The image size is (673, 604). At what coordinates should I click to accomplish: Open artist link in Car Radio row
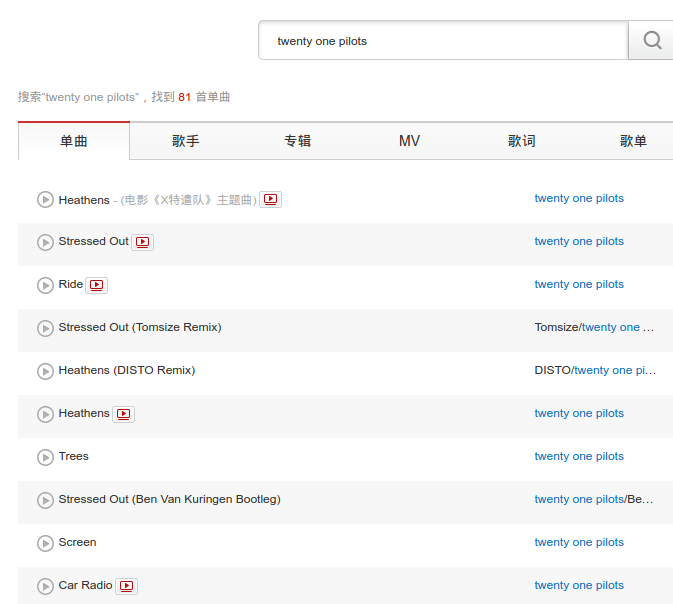pyautogui.click(x=579, y=585)
